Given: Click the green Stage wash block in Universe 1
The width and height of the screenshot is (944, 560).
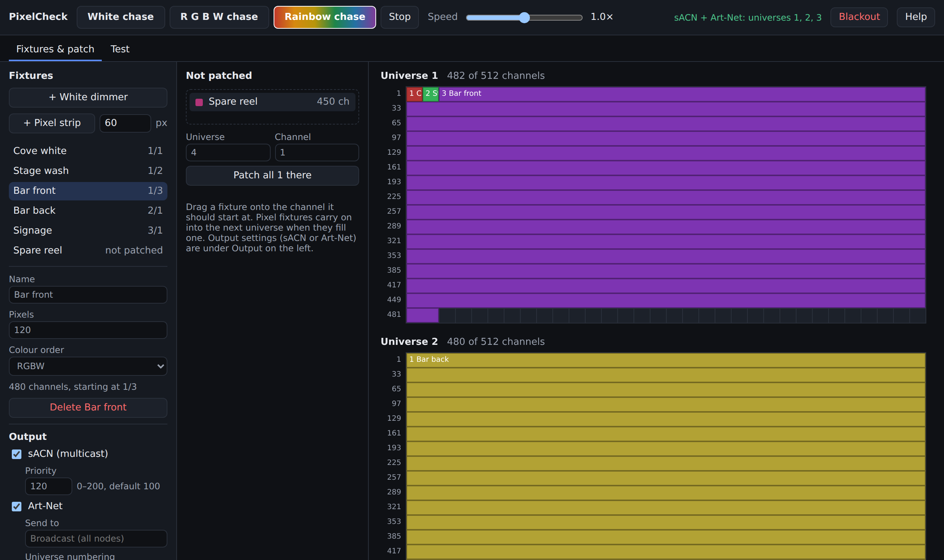Looking at the screenshot, I should (430, 94).
